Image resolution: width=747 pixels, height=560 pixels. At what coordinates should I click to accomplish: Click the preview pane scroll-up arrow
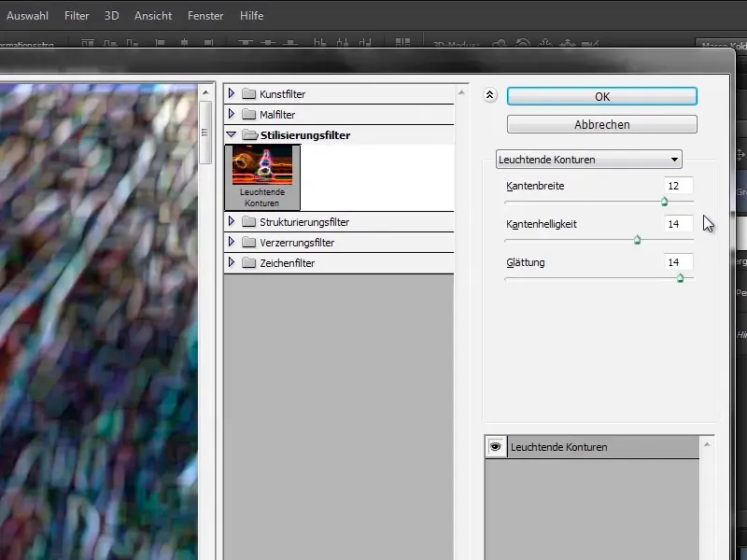click(205, 92)
